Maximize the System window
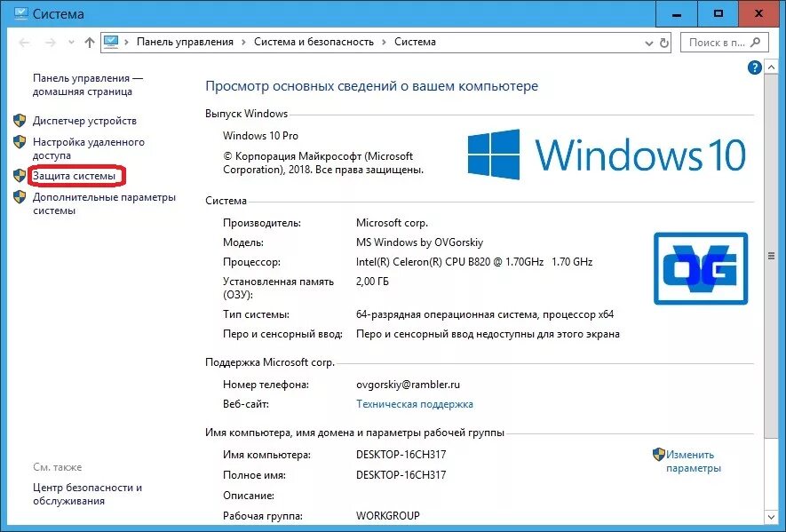The image size is (786, 532). pyautogui.click(x=718, y=14)
